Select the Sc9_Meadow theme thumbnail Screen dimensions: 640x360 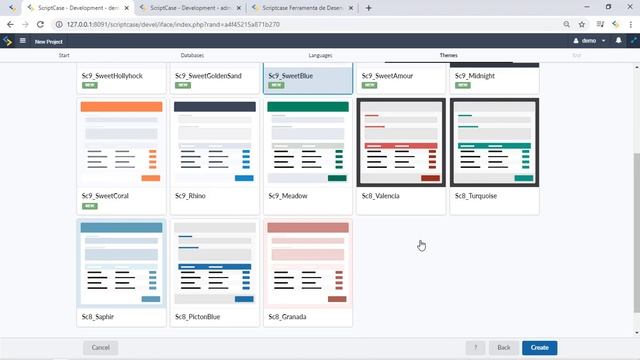click(x=308, y=142)
